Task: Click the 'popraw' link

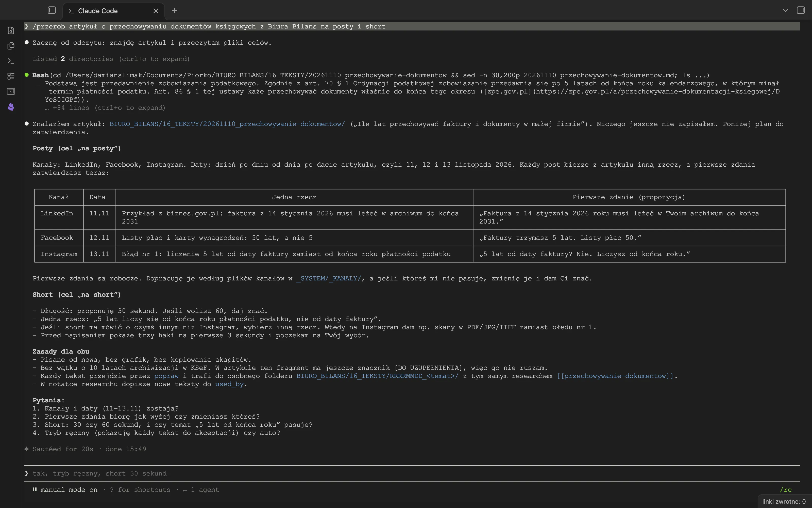Action: tap(166, 376)
